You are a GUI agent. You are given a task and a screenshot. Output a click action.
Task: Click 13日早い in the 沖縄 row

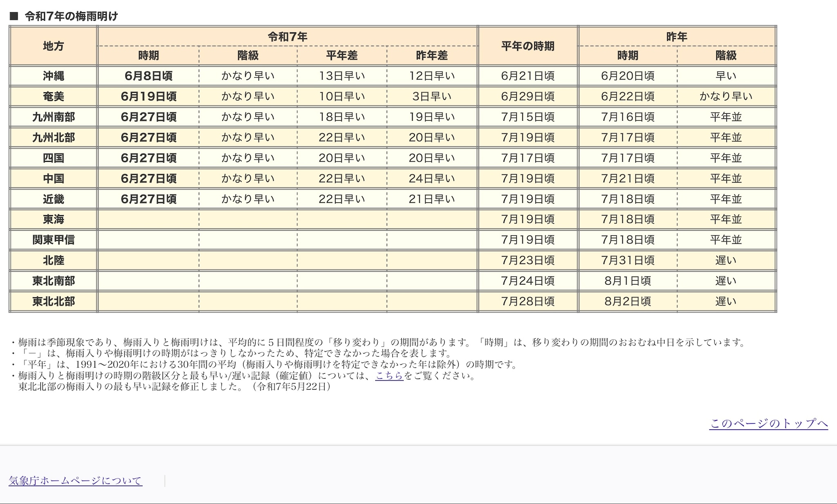(342, 76)
